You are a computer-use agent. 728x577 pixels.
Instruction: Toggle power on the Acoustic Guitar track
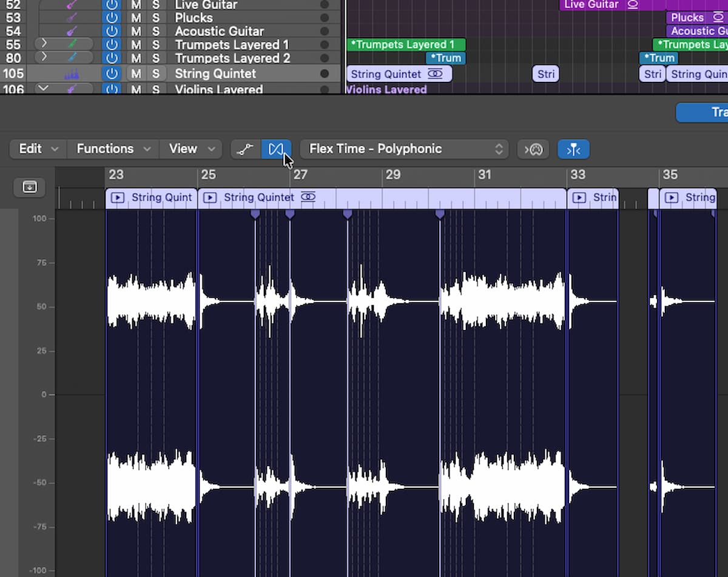[112, 31]
